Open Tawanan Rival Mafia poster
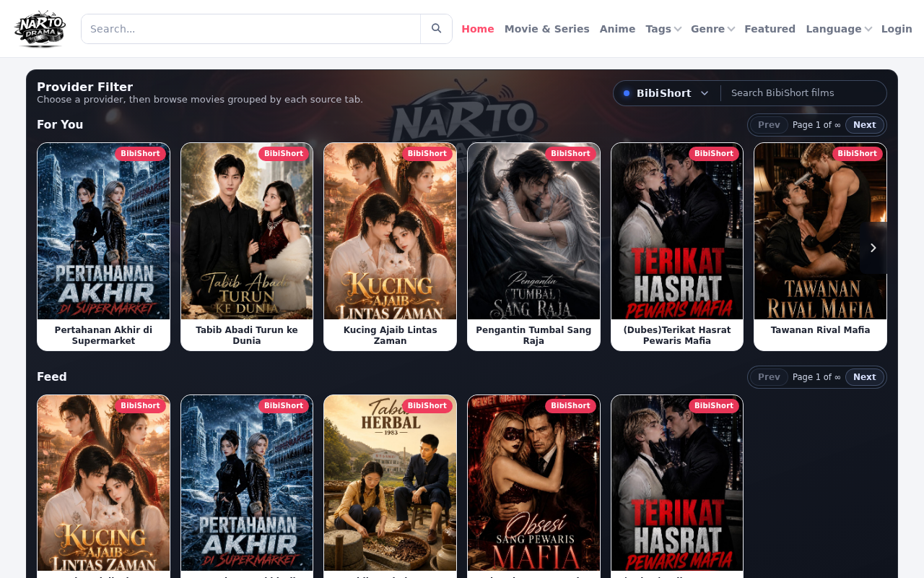Screen dimensions: 924x578 pyautogui.click(x=820, y=231)
